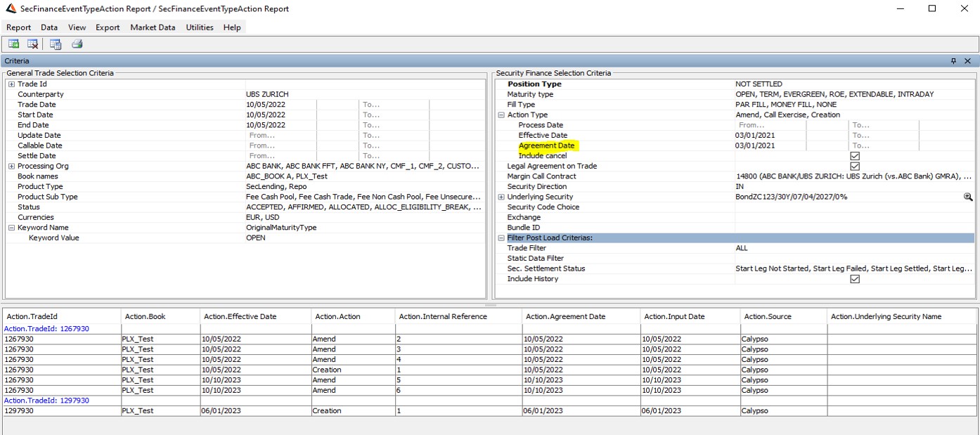Expand the Underlying Security row
Viewport: 980px width, 435px height.
tap(501, 197)
